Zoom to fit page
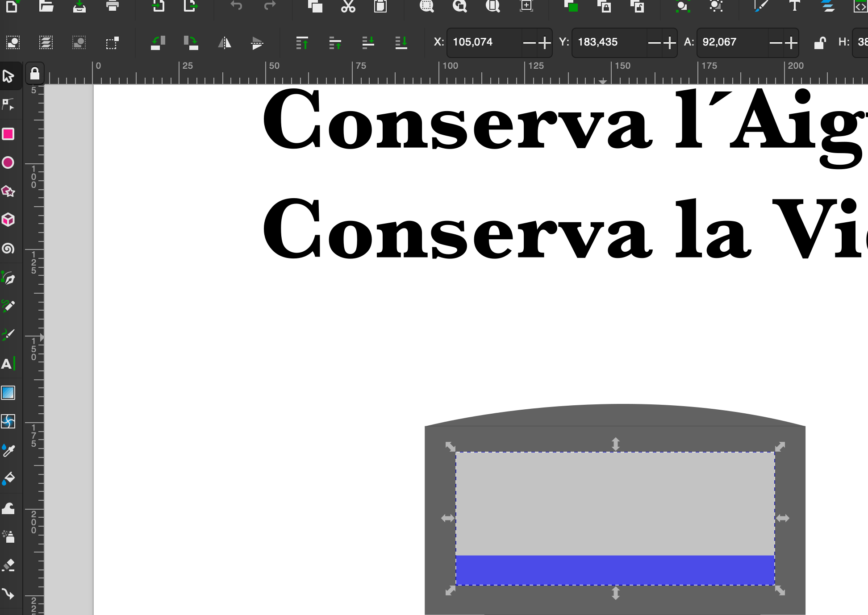Image resolution: width=868 pixels, height=615 pixels. (x=492, y=6)
